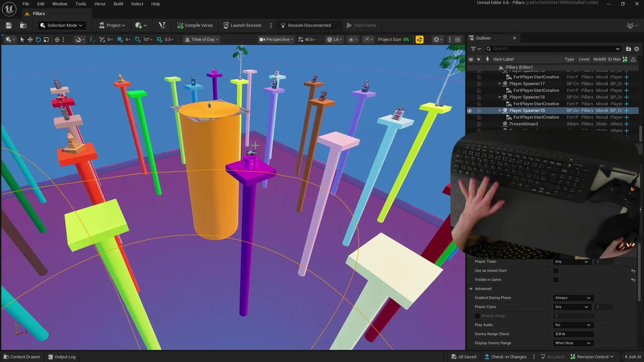Enable Use as Island Start checkbox
Viewport: 644px width, 362px height.
[x=556, y=270]
